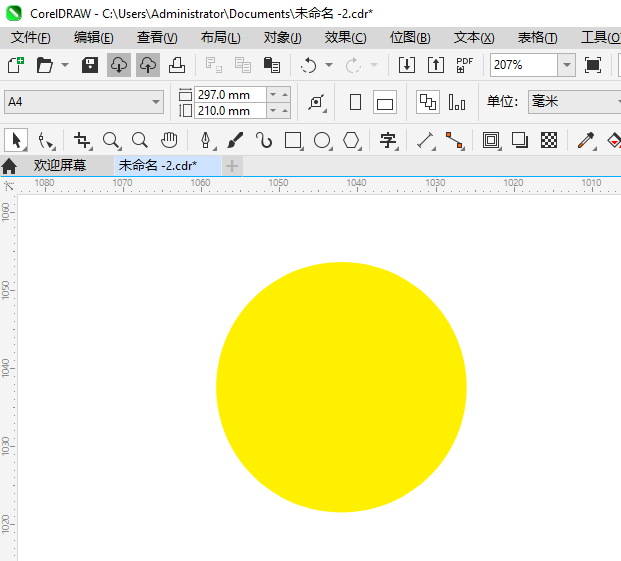Click the Import icon
621x561 pixels.
pyautogui.click(x=407, y=65)
